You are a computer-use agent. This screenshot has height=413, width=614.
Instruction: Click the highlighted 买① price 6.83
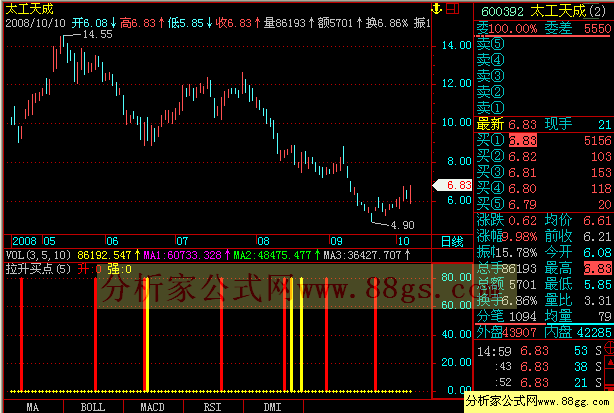coord(523,141)
